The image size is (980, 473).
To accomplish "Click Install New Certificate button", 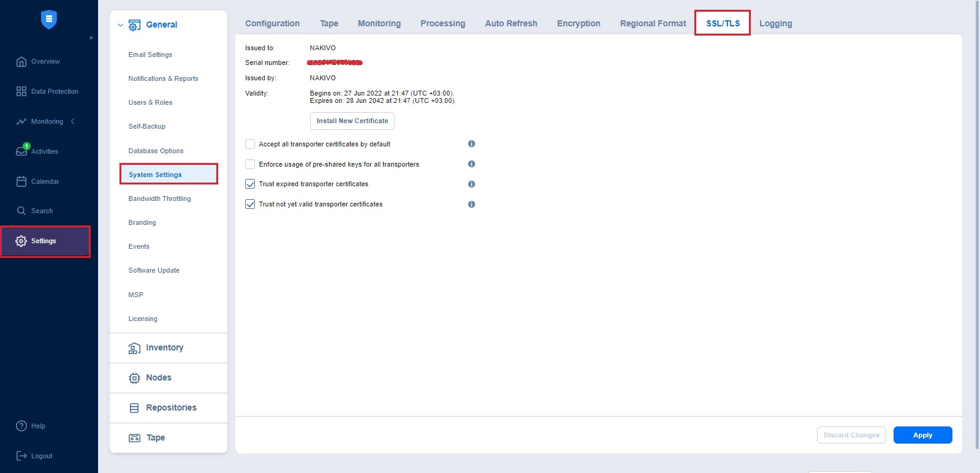I will click(352, 121).
